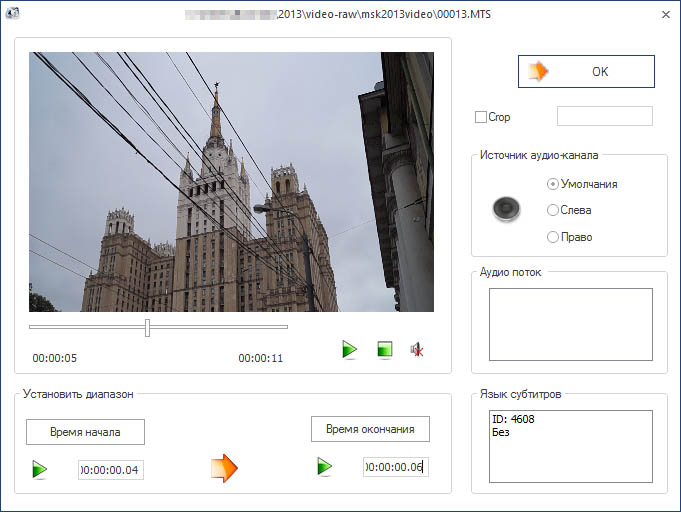Viewport: 681px width, 512px height.
Task: Click the Аудио поток list box
Action: click(x=571, y=324)
